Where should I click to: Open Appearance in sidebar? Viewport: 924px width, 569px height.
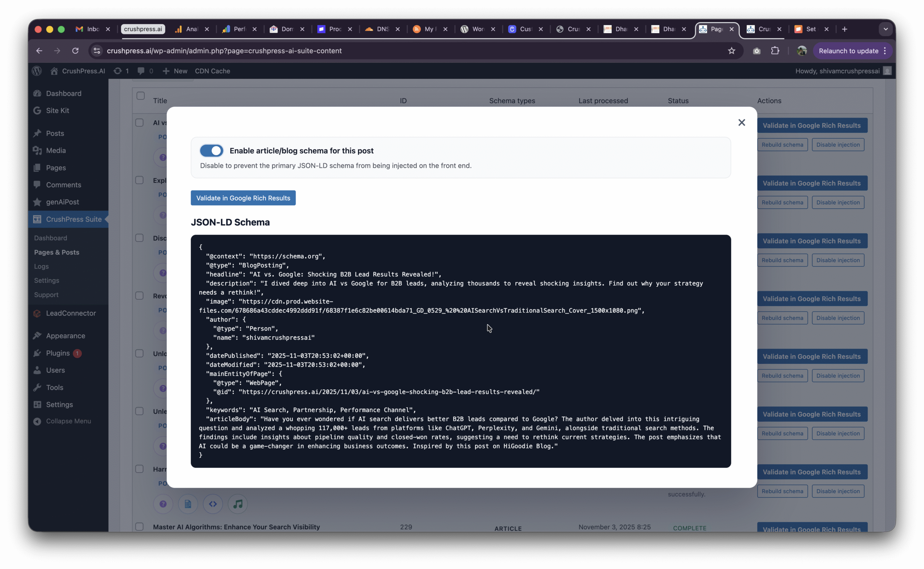tap(65, 336)
